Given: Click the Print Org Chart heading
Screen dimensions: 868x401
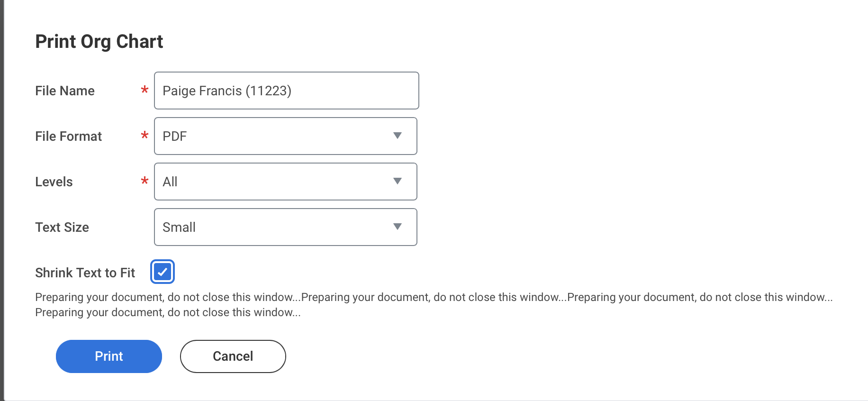Looking at the screenshot, I should pyautogui.click(x=99, y=42).
